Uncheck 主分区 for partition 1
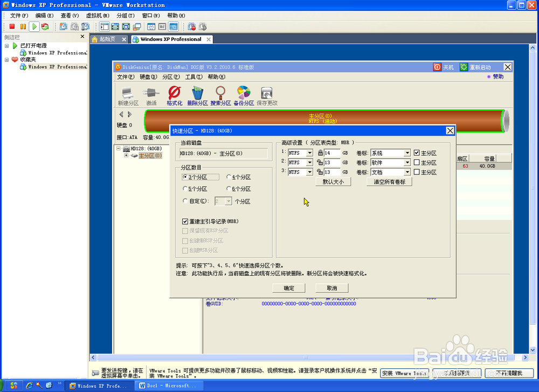 pyautogui.click(x=417, y=153)
